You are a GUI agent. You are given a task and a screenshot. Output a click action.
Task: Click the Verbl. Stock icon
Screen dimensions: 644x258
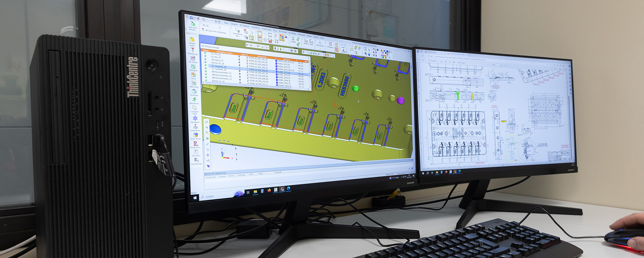[x=196, y=136]
